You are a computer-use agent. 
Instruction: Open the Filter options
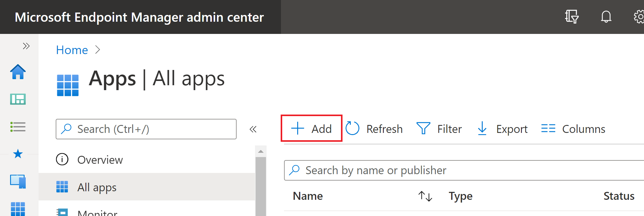(440, 129)
